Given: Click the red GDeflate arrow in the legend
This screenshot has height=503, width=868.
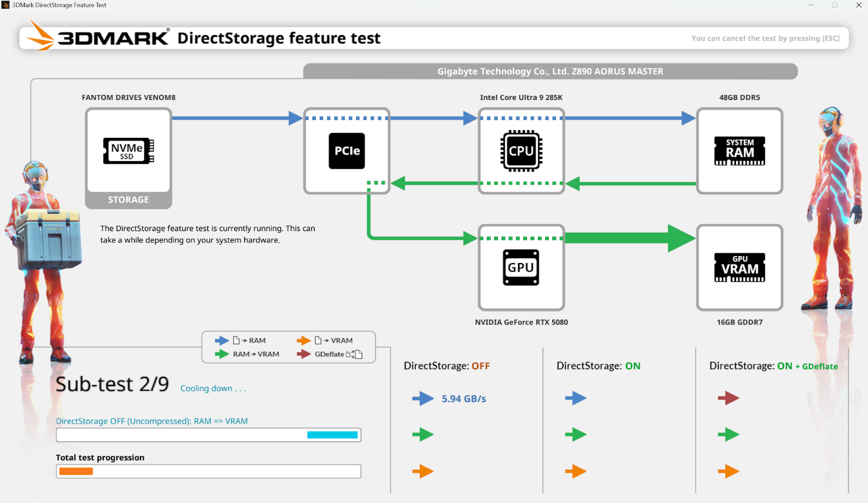Looking at the screenshot, I should [304, 354].
